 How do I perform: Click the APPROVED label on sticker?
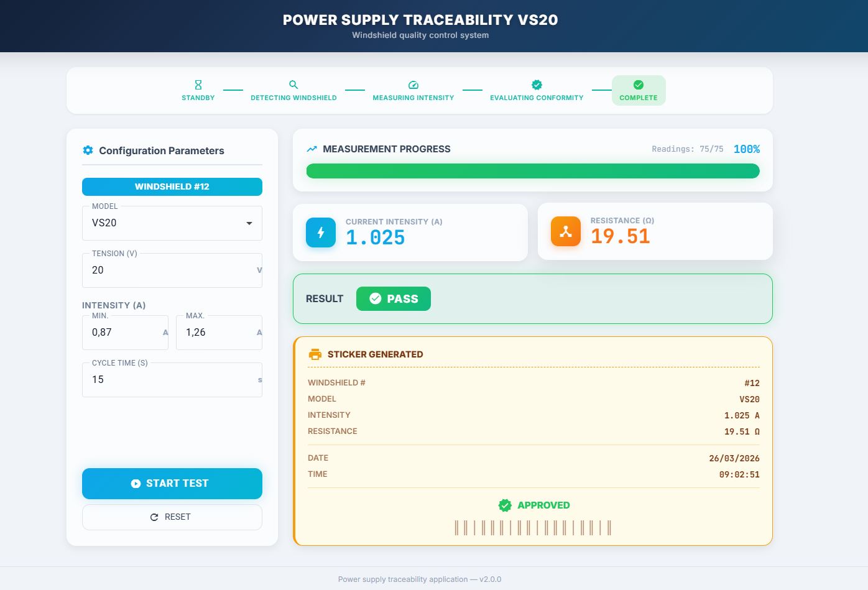pos(543,505)
